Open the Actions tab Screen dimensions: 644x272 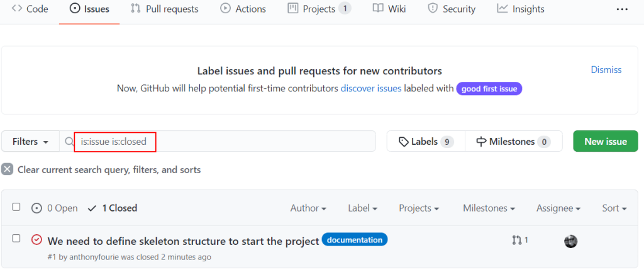[x=243, y=9]
